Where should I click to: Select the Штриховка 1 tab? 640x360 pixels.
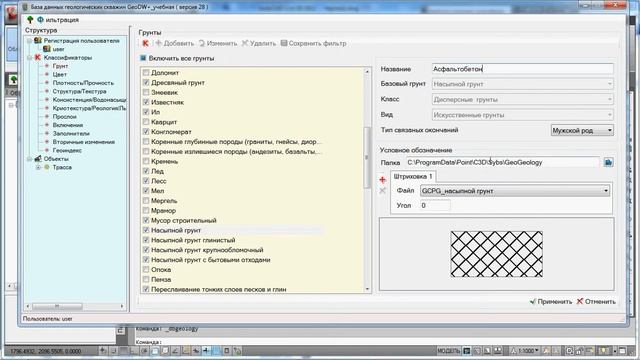click(413, 176)
